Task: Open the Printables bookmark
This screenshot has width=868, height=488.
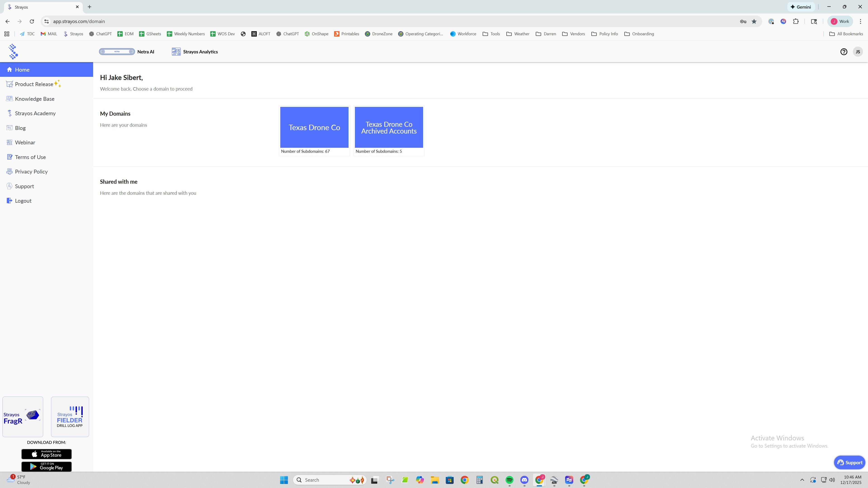Action: [346, 34]
